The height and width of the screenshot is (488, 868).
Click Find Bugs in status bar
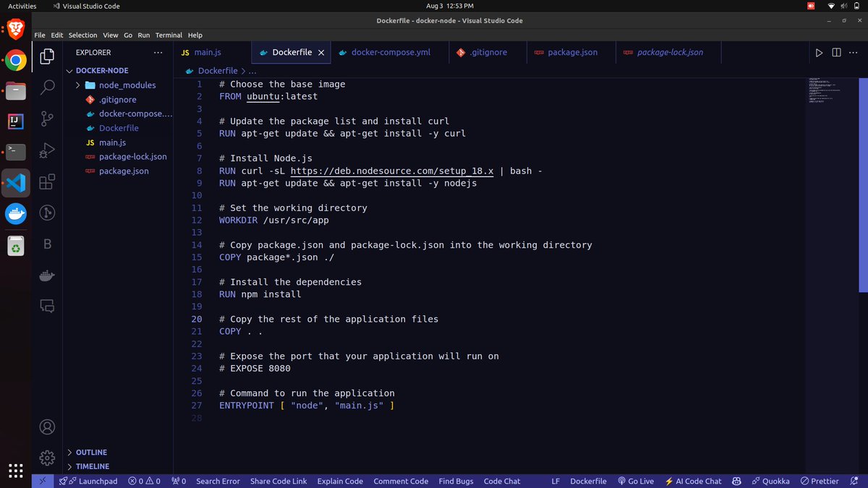pos(456,481)
